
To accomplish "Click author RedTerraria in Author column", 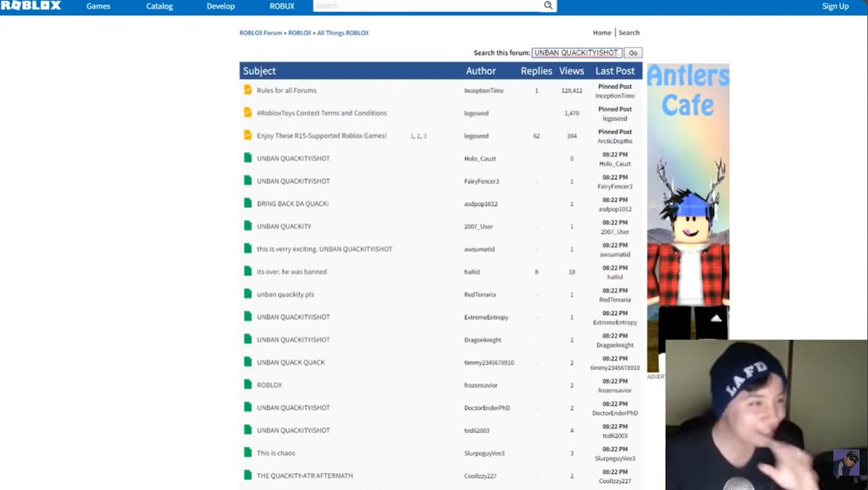I will pyautogui.click(x=480, y=295).
